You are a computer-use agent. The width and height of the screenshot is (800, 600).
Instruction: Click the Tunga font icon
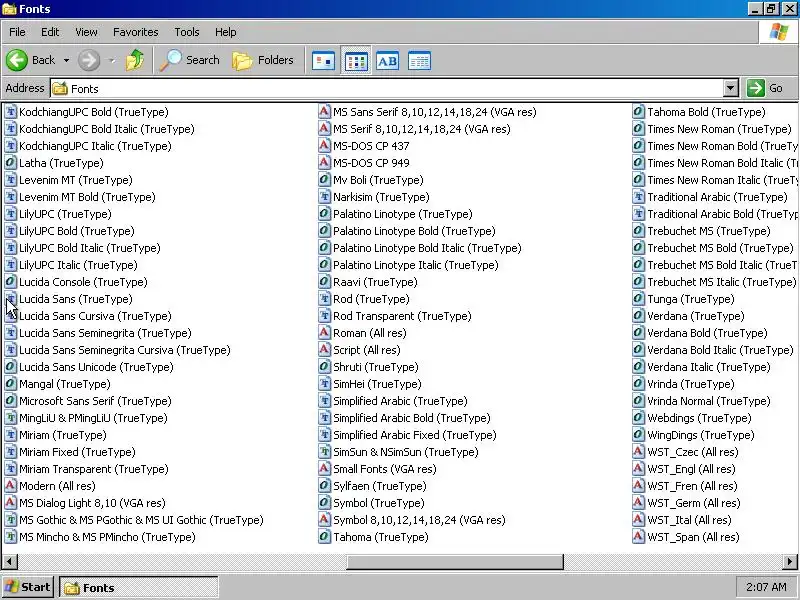coord(638,299)
